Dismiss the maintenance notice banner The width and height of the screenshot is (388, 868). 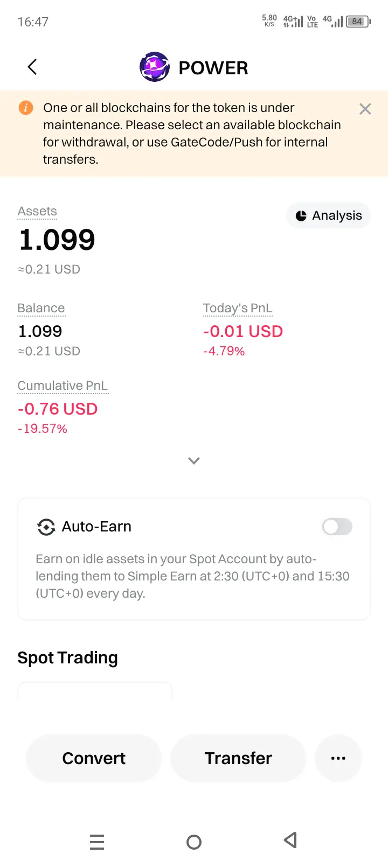point(365,109)
